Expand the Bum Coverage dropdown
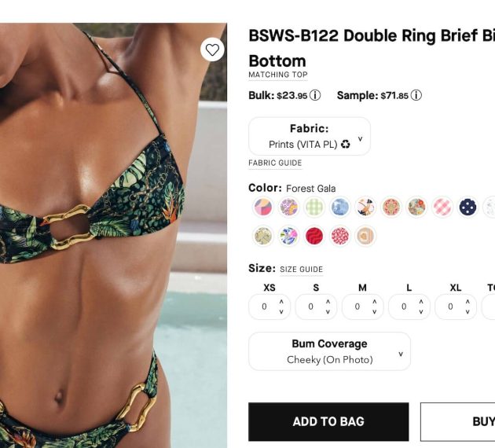This screenshot has width=495, height=448. (329, 351)
